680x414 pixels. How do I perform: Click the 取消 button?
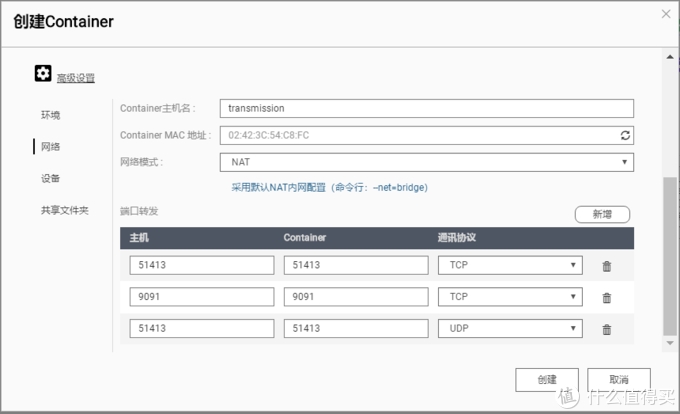(619, 380)
